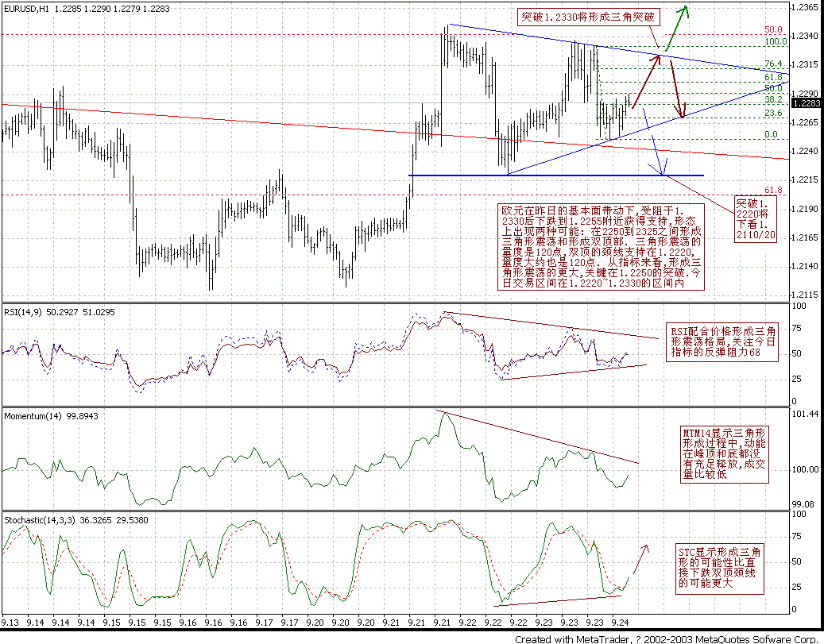
Task: Select the Fibonacci 38.2 level label
Action: coord(774,99)
